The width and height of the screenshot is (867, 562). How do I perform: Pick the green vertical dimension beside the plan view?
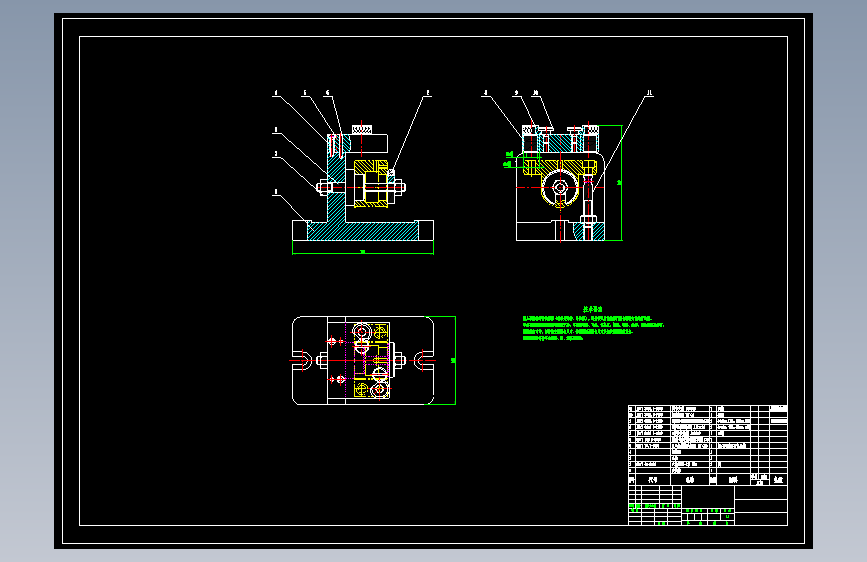tap(453, 361)
